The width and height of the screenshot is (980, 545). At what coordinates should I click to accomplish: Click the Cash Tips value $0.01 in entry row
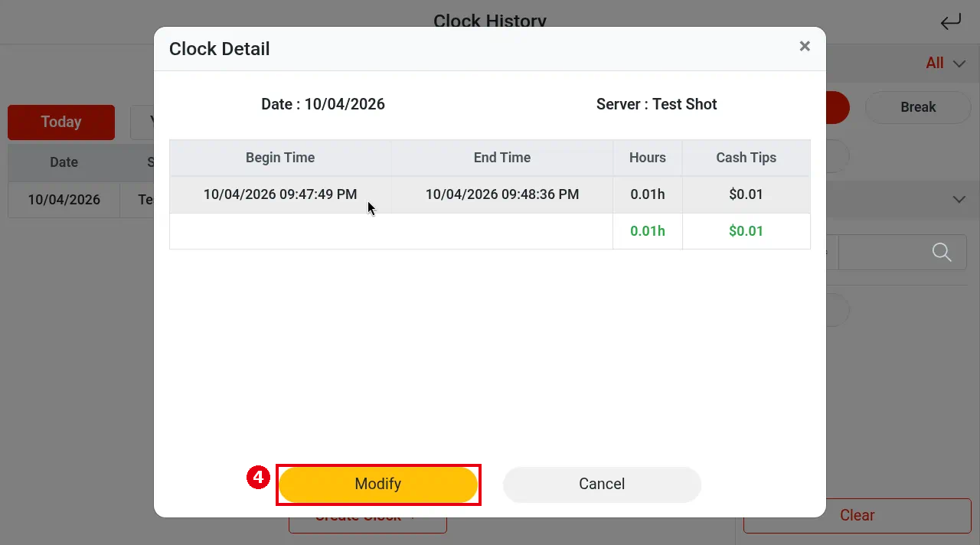[x=746, y=194]
